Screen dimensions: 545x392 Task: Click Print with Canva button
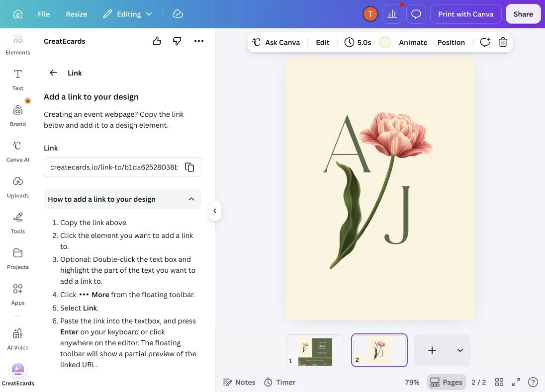(x=466, y=14)
